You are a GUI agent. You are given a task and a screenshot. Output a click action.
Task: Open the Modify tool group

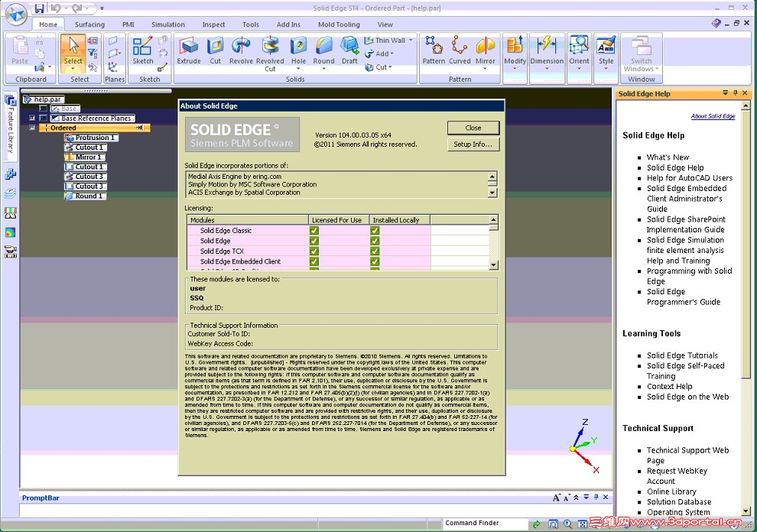pos(515,52)
